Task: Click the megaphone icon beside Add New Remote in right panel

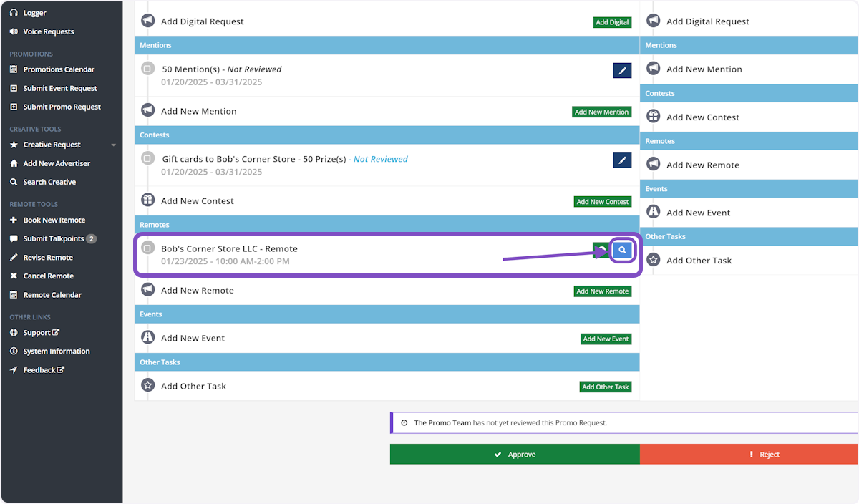Action: pos(653,165)
